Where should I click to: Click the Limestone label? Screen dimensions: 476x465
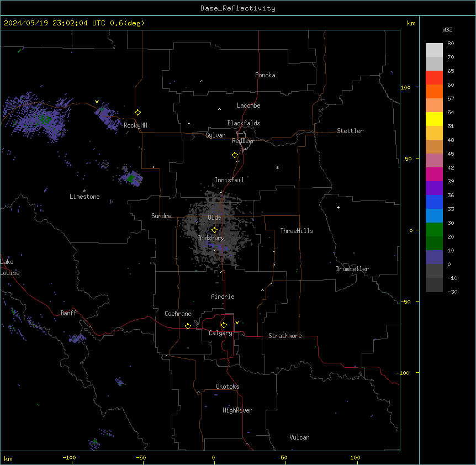[x=84, y=197]
